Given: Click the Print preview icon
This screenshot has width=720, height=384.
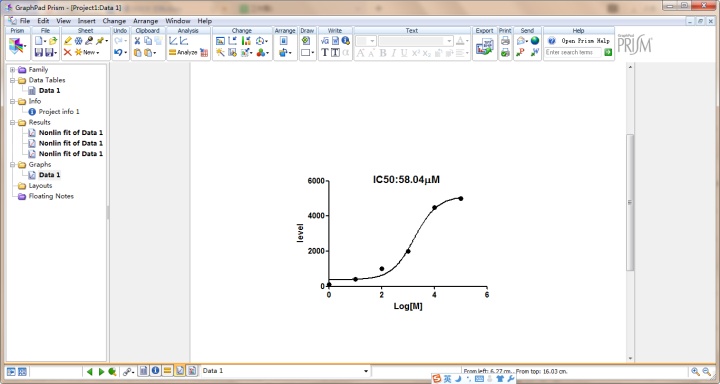Looking at the screenshot, I should [505, 52].
